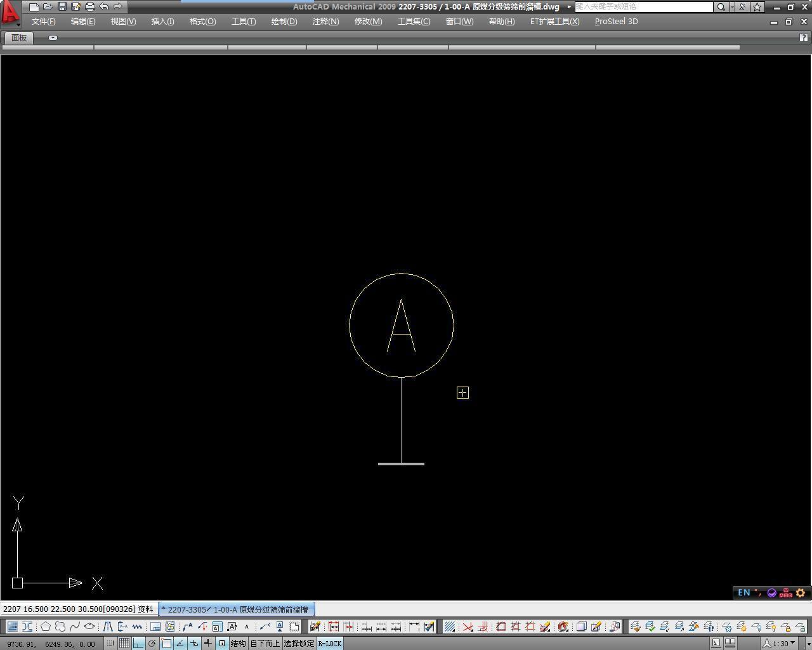Screen dimensions: 812x650
Task: Click the favorites star icon
Action: pyautogui.click(x=757, y=7)
